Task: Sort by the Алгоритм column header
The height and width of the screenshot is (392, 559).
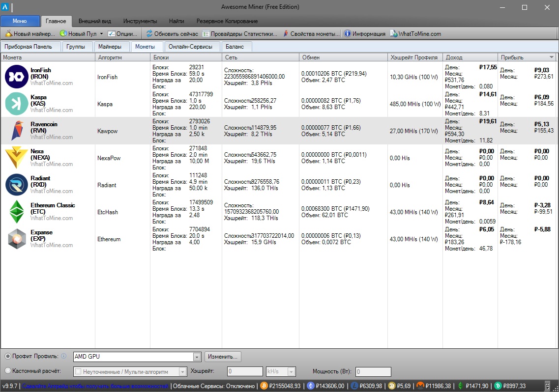Action: [123, 57]
